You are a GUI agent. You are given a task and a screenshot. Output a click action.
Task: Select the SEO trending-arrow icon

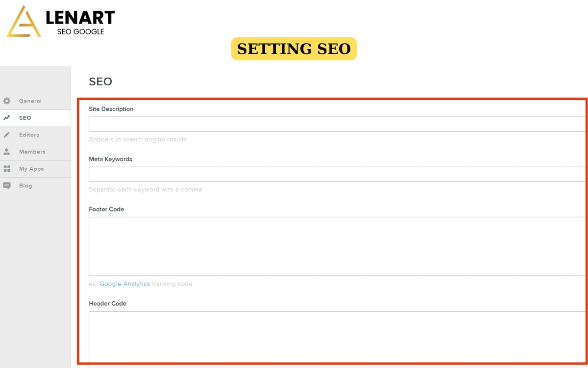pos(7,118)
